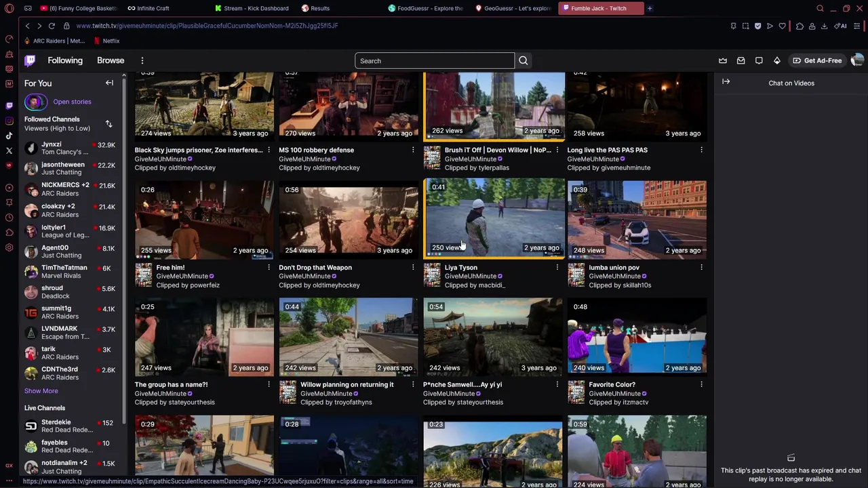Open the Opera snapshot tool
This screenshot has height=488, width=868.
tap(745, 26)
